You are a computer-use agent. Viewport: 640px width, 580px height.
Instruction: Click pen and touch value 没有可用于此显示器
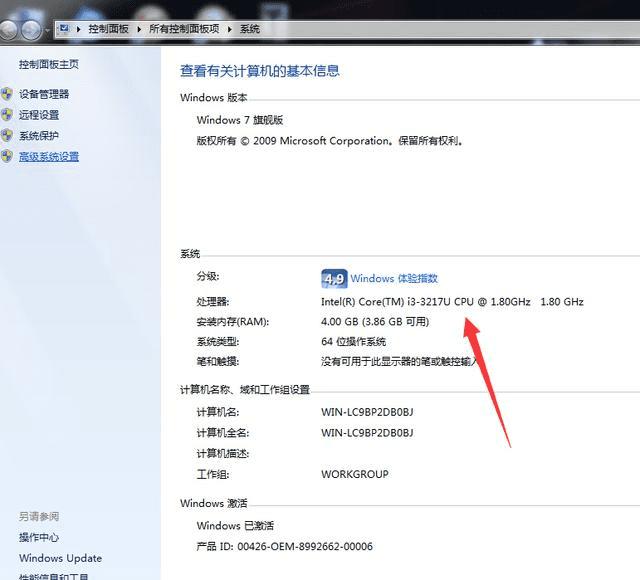point(399,361)
